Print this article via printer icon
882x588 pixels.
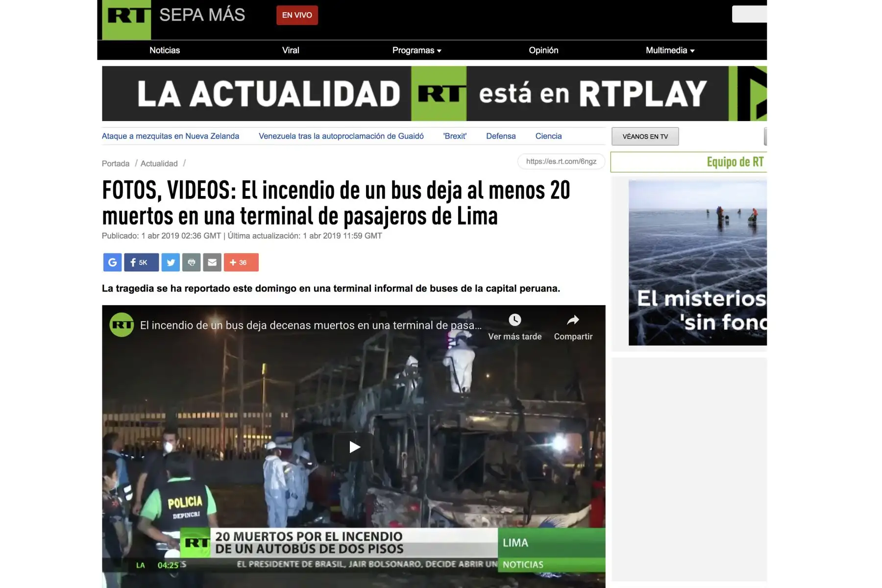[x=192, y=262]
